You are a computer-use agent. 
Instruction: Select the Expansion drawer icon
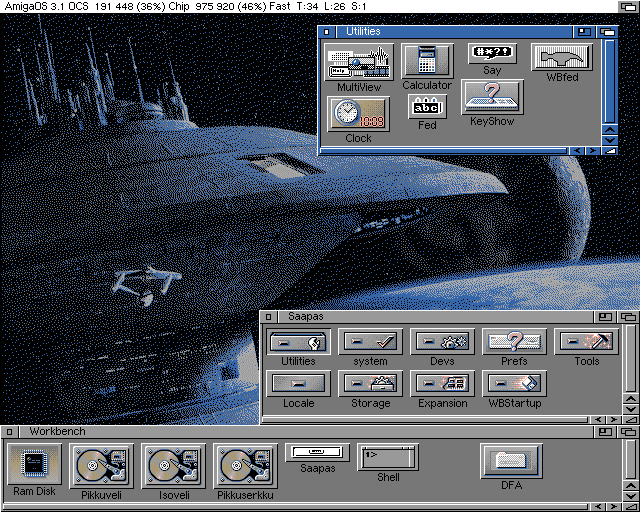442,383
